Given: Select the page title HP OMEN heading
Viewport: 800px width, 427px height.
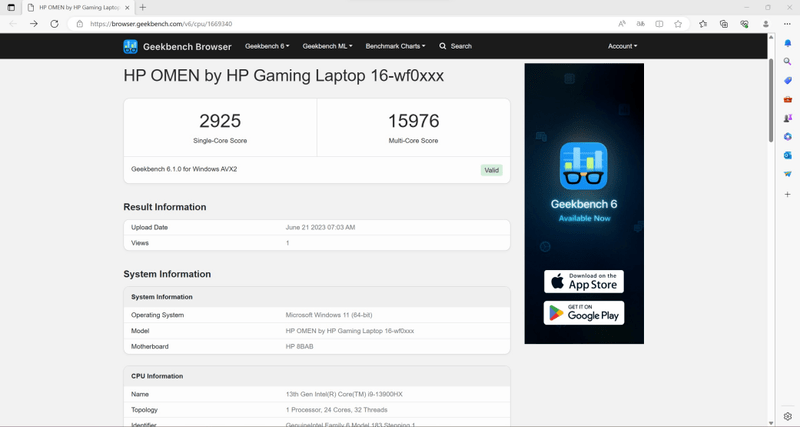Looking at the screenshot, I should [x=284, y=76].
